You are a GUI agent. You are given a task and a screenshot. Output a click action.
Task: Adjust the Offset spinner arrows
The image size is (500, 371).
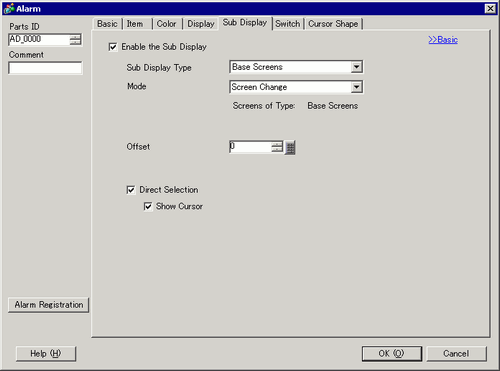point(277,147)
